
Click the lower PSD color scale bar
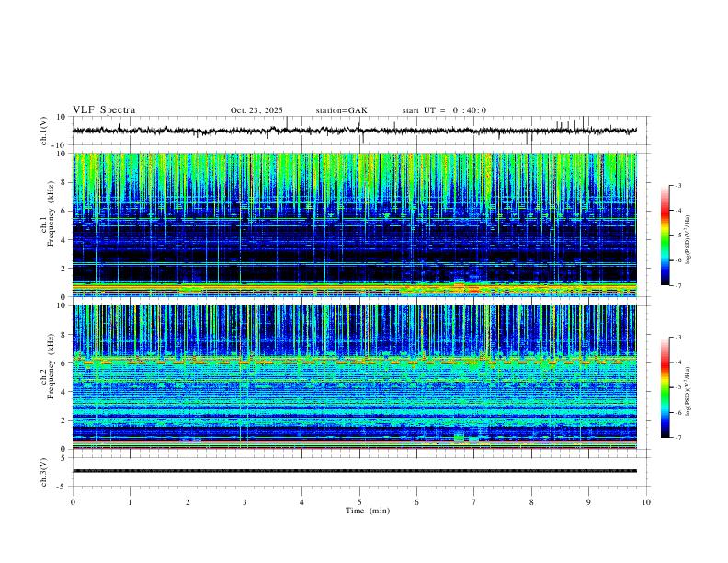(665, 387)
